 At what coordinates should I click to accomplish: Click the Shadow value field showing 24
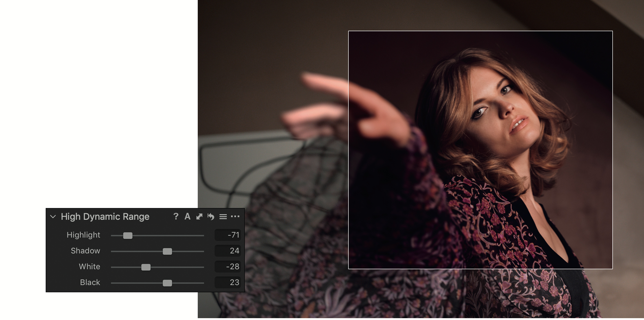[228, 251]
